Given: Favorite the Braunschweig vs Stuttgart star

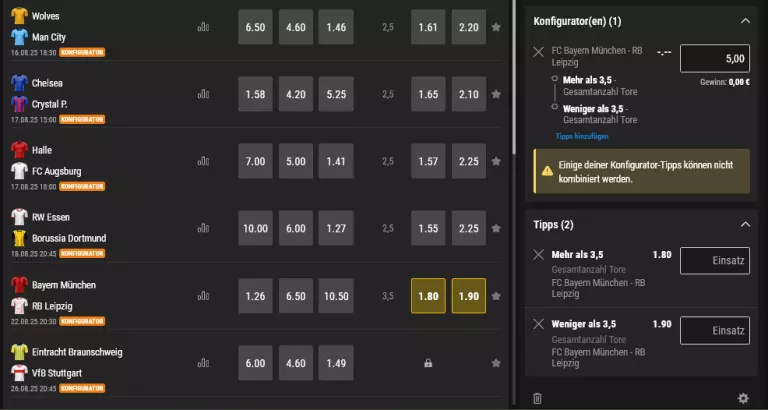Looking at the screenshot, I should (x=496, y=363).
